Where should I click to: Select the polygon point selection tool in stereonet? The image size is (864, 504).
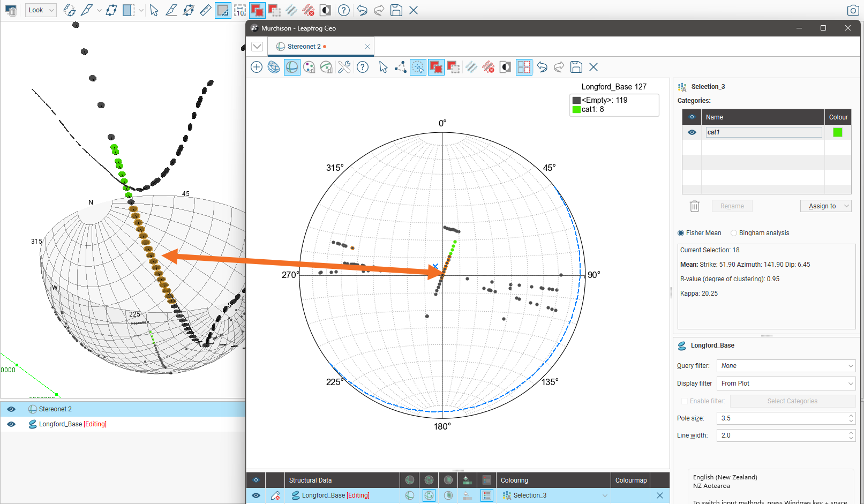click(400, 67)
